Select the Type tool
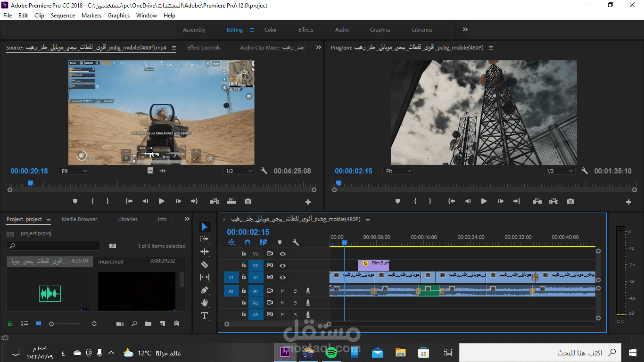The image size is (644, 362). (x=205, y=315)
